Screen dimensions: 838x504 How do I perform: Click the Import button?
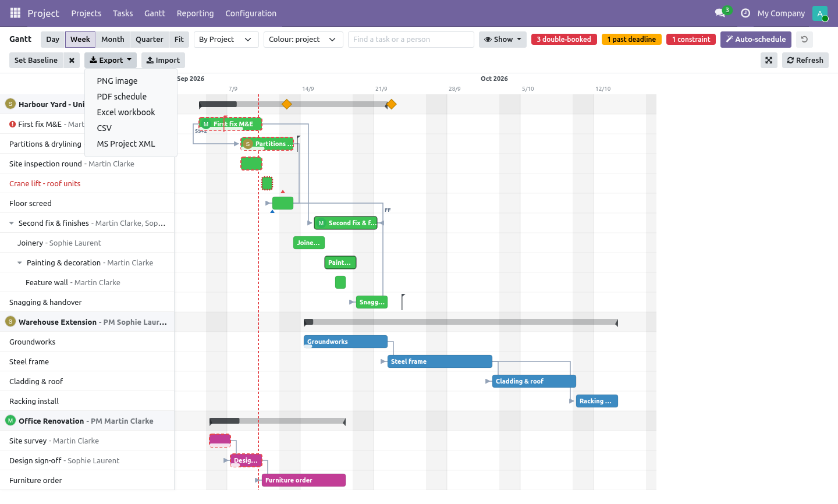[163, 61]
